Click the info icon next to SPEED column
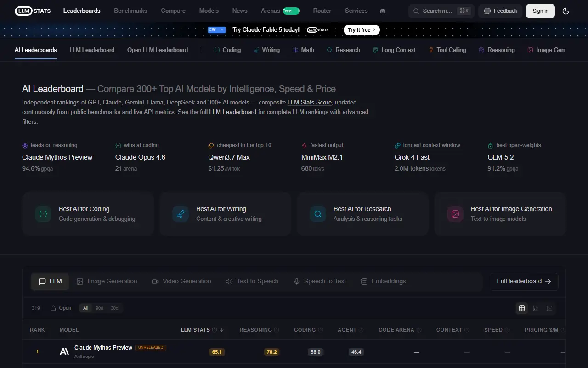This screenshot has height=368, width=588. (507, 330)
